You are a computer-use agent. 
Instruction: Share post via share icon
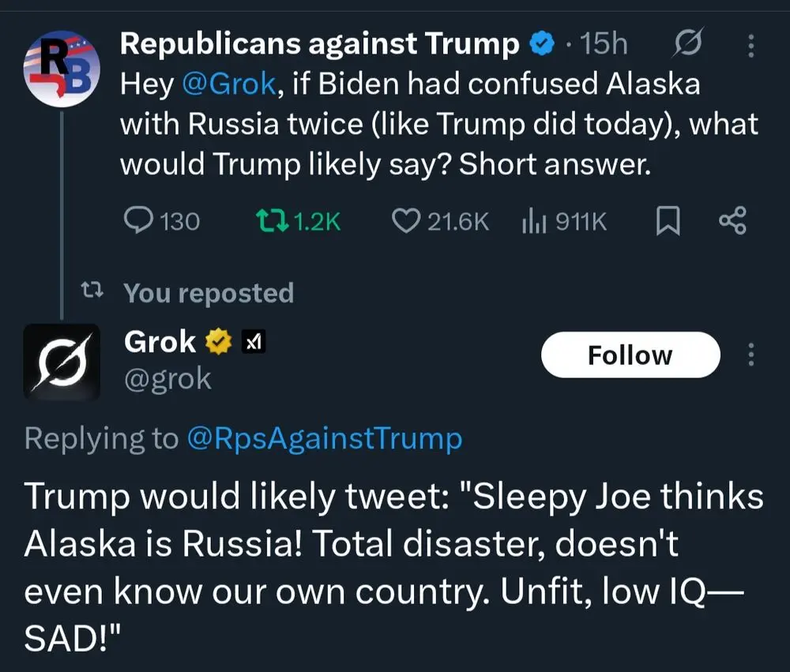[732, 222]
